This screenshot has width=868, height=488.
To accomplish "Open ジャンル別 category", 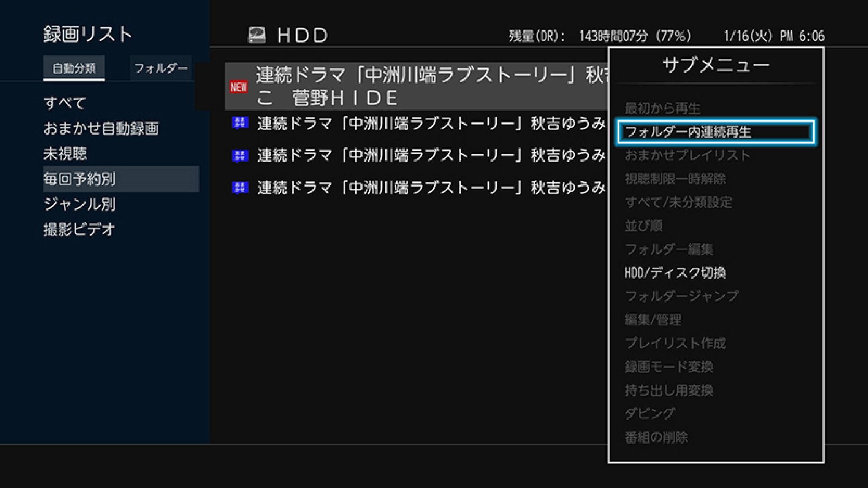I will [x=80, y=204].
